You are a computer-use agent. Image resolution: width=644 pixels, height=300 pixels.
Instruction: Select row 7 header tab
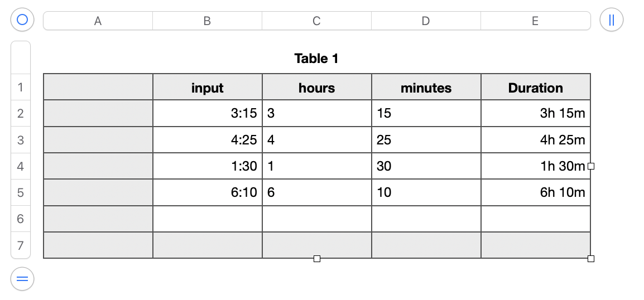[21, 245]
